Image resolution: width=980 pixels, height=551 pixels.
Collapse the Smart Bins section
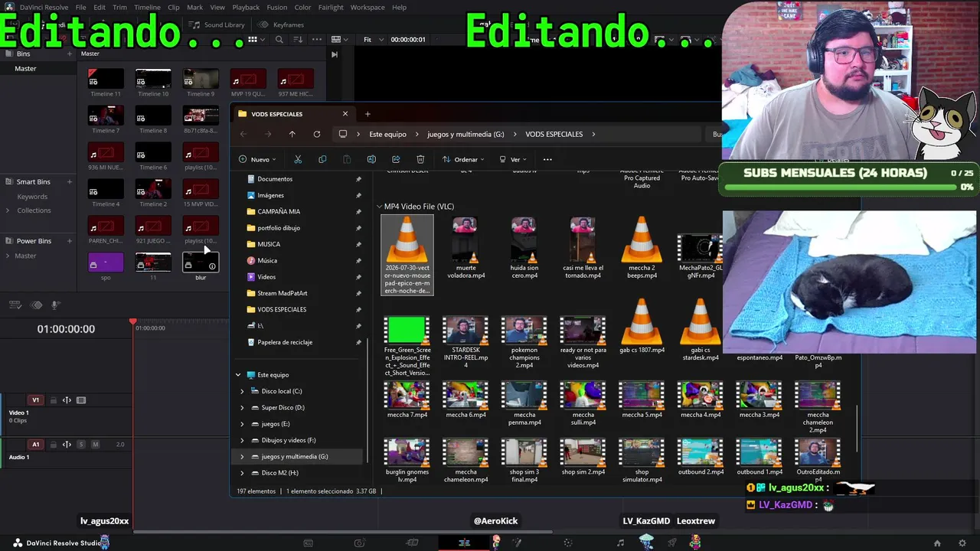click(8, 181)
